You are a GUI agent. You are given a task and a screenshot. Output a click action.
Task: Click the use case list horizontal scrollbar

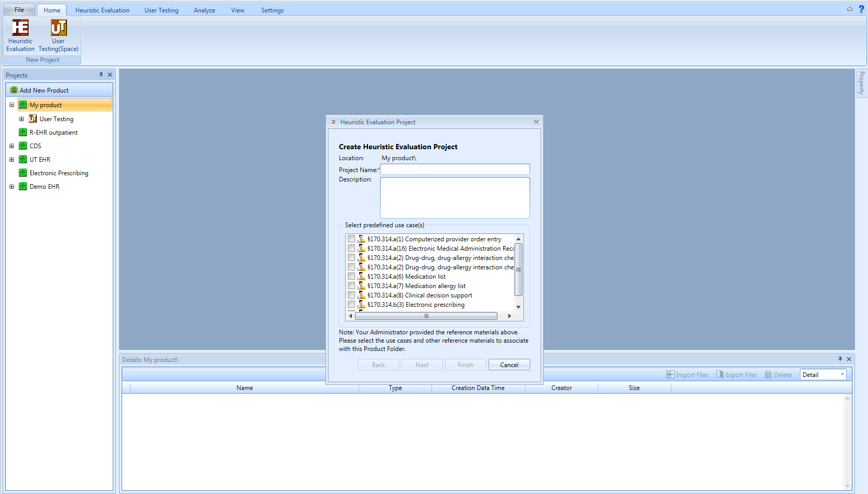click(x=426, y=316)
